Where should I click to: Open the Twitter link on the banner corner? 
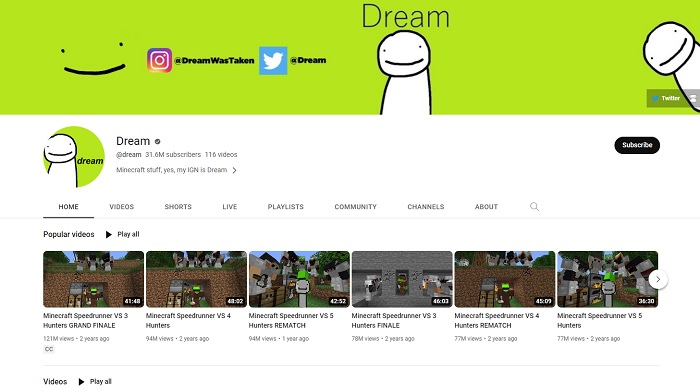(x=666, y=98)
